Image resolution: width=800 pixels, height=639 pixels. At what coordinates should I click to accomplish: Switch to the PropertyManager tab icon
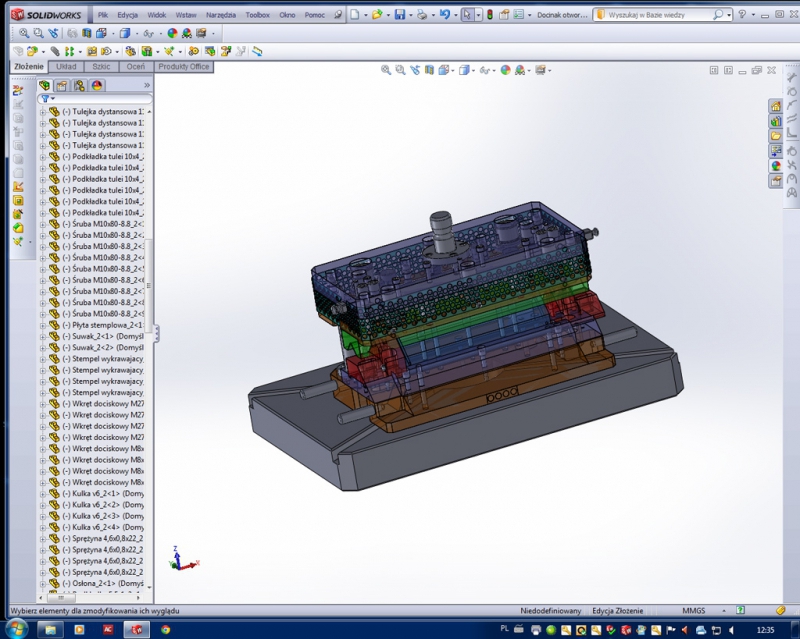click(62, 86)
